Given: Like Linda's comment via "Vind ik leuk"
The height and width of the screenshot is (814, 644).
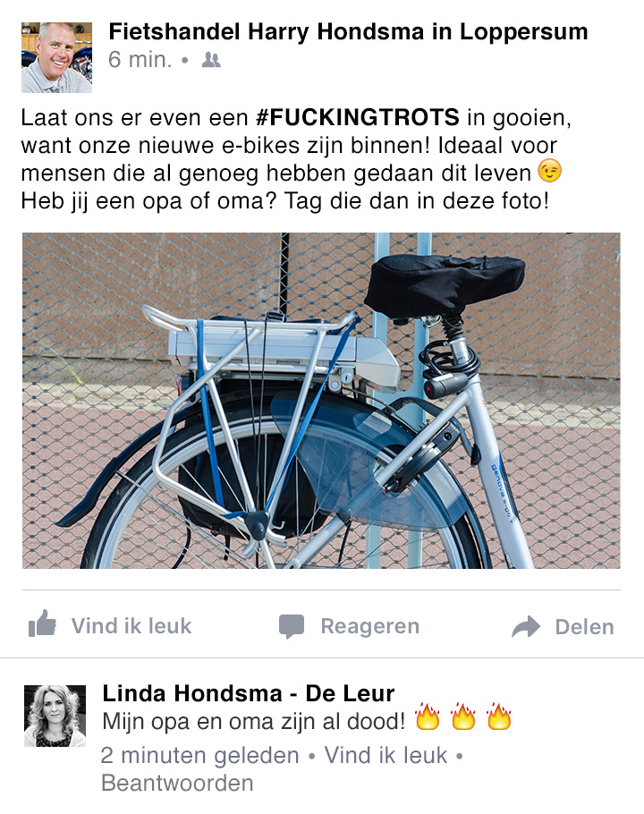Looking at the screenshot, I should pos(386,755).
